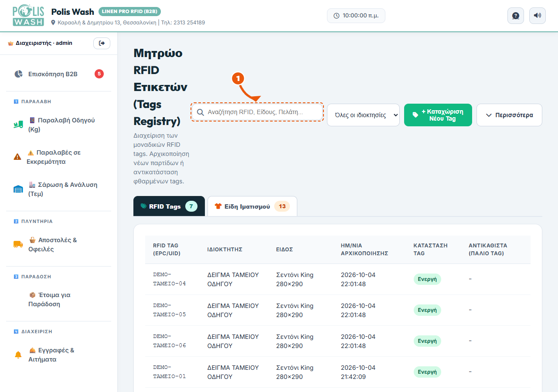This screenshot has width=558, height=392.
Task: Click the red badge showing 5
Action: [x=99, y=74]
